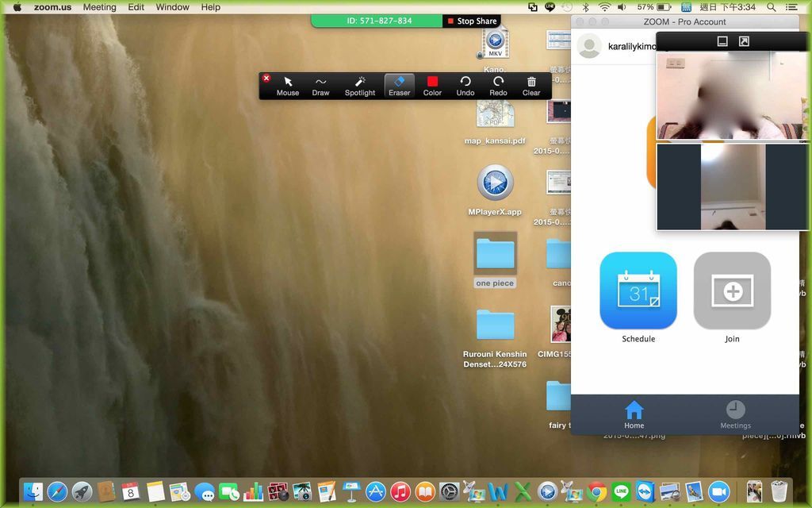Open System Preferences from the dock

[449, 491]
